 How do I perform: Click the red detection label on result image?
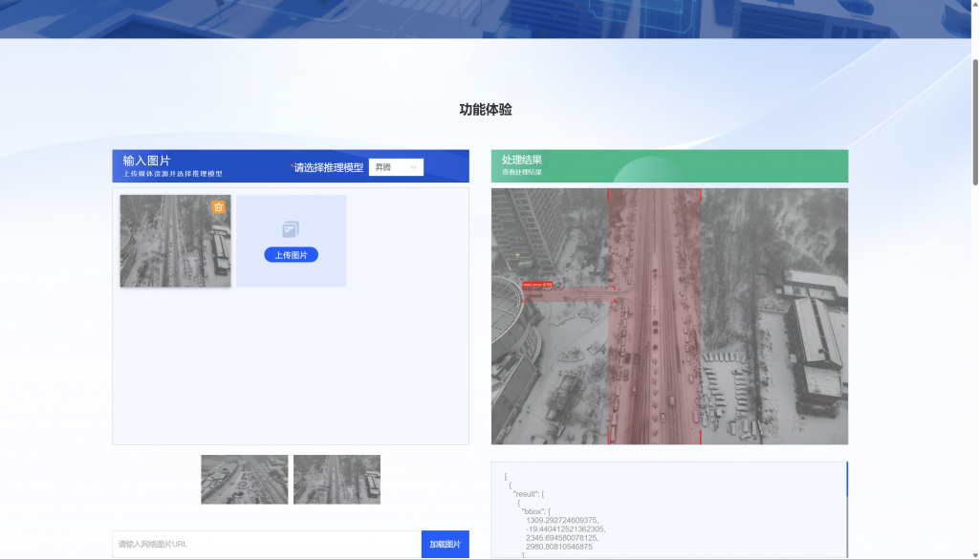536,284
